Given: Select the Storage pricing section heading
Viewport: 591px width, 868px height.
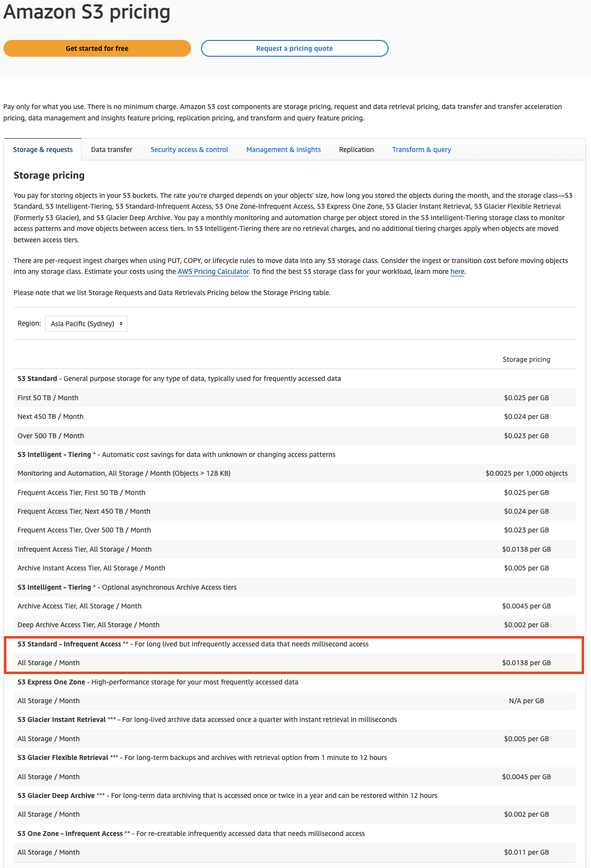Looking at the screenshot, I should coord(49,175).
